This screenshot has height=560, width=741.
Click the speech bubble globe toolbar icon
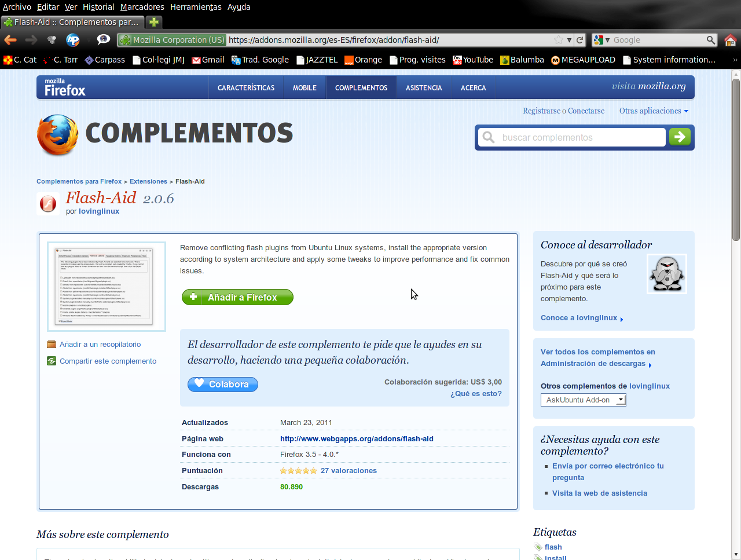coord(104,39)
